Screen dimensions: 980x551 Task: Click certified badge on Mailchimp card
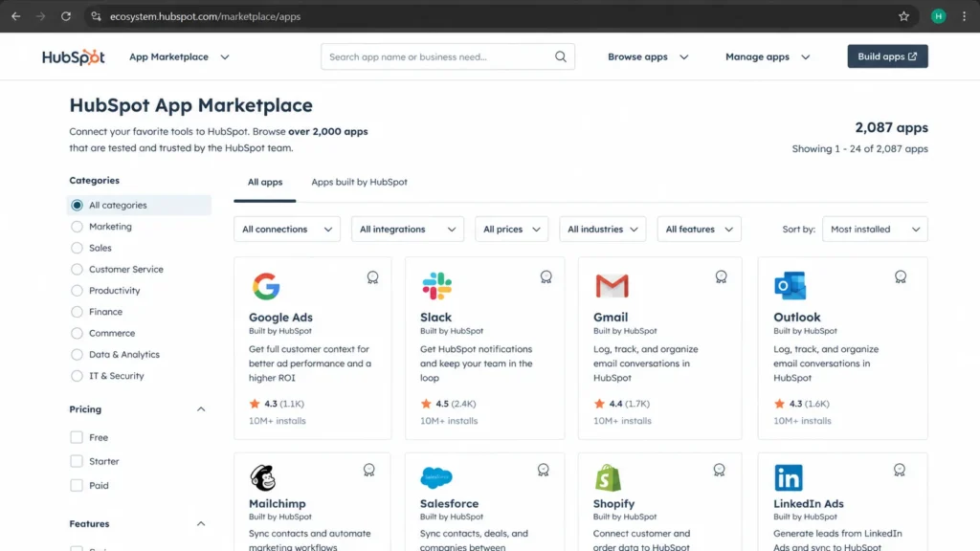pos(369,470)
